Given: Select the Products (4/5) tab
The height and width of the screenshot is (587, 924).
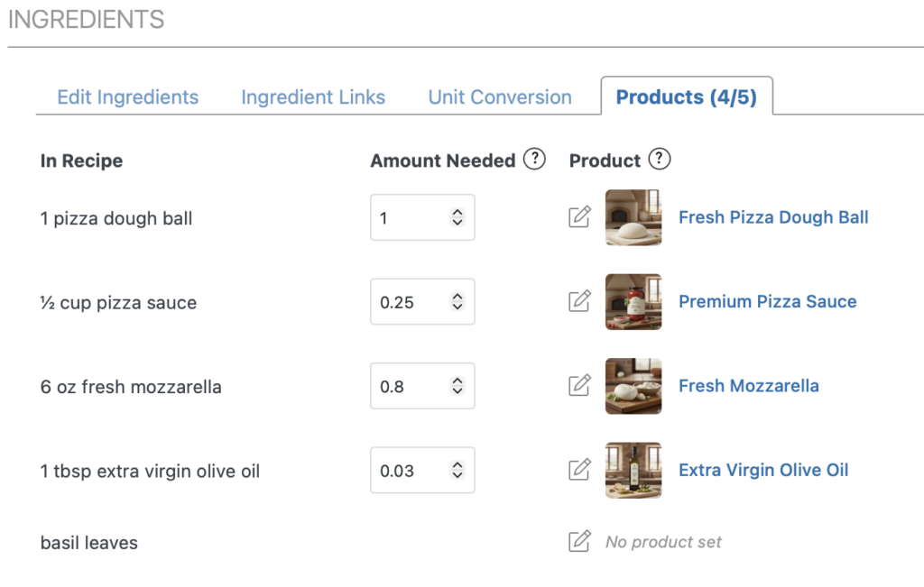Looking at the screenshot, I should click(x=686, y=97).
